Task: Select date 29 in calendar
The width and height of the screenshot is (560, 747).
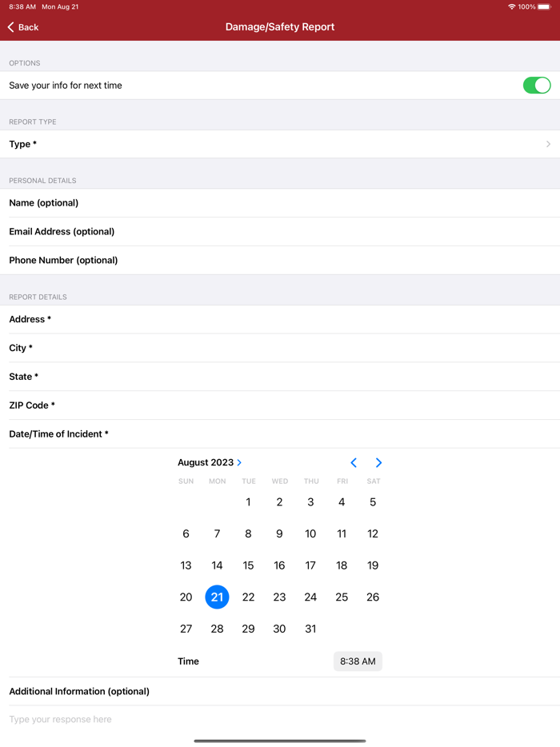Action: pos(248,629)
